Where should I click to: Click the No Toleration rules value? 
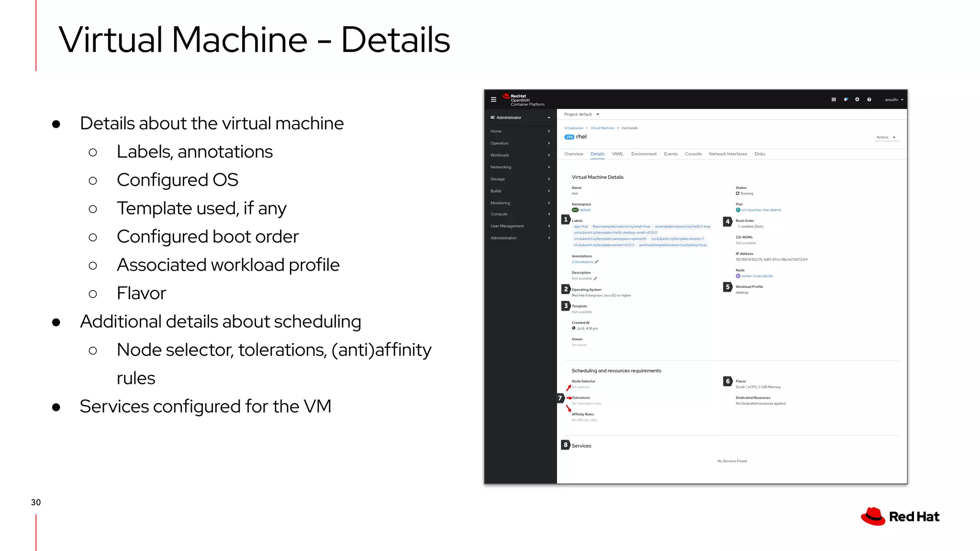[x=586, y=404]
